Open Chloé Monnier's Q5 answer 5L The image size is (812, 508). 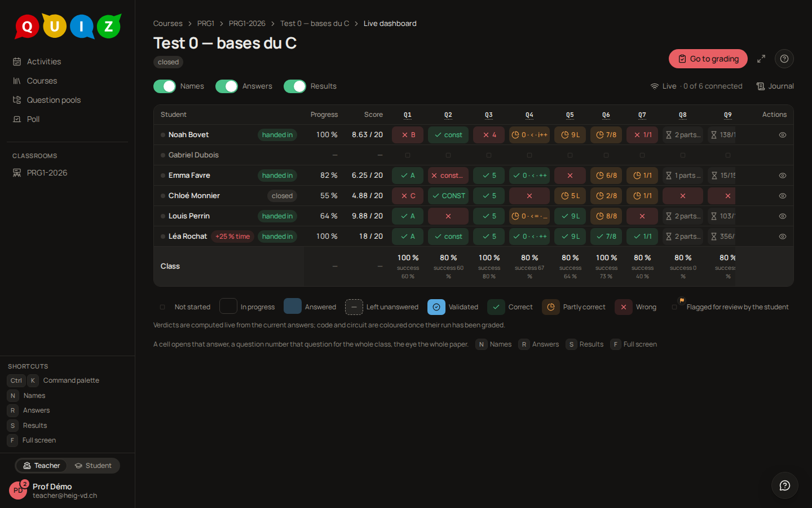click(x=570, y=196)
